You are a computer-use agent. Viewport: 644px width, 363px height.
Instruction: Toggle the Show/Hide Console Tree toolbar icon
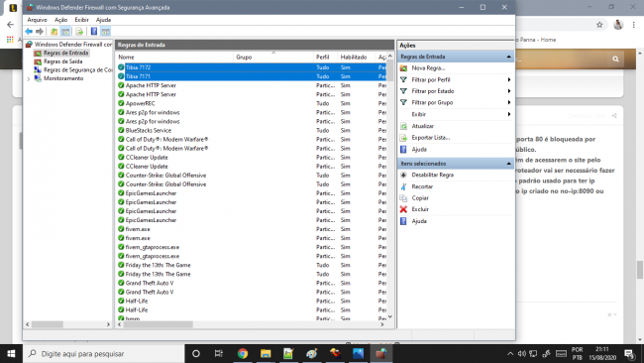pos(65,32)
